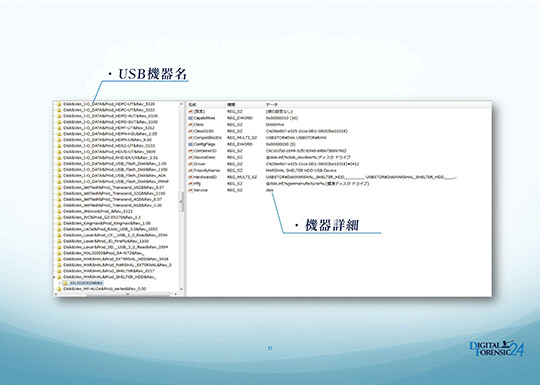
Task: Click the ConfigFlags binary value icon
Action: [190, 144]
